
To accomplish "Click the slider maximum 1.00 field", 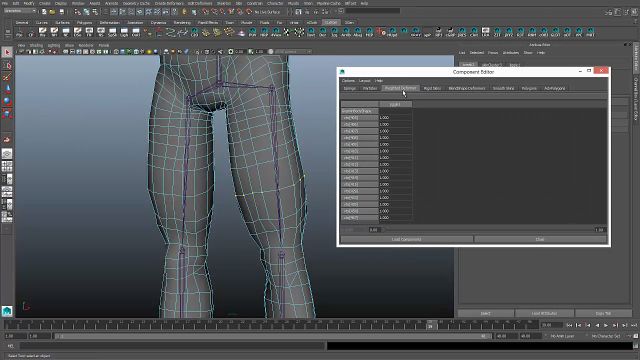I will tap(600, 230).
